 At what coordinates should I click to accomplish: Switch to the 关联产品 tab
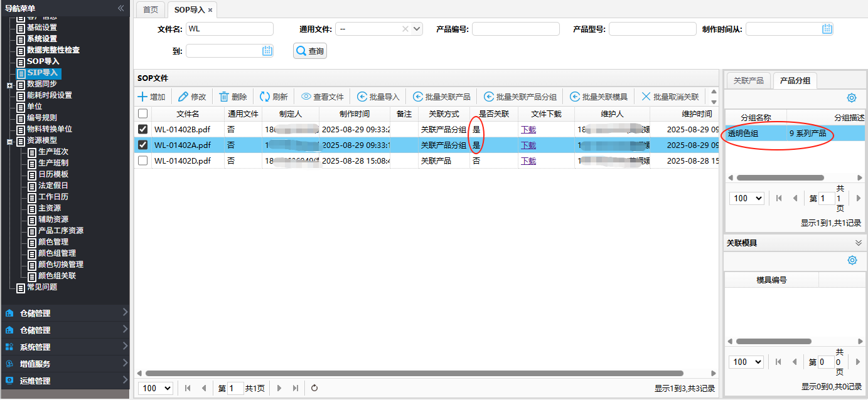[748, 80]
